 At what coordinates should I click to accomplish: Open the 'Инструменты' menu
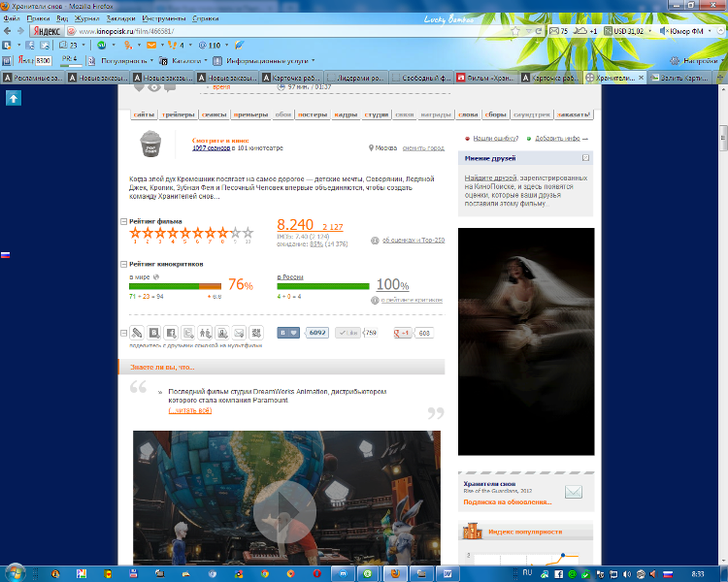coord(164,18)
